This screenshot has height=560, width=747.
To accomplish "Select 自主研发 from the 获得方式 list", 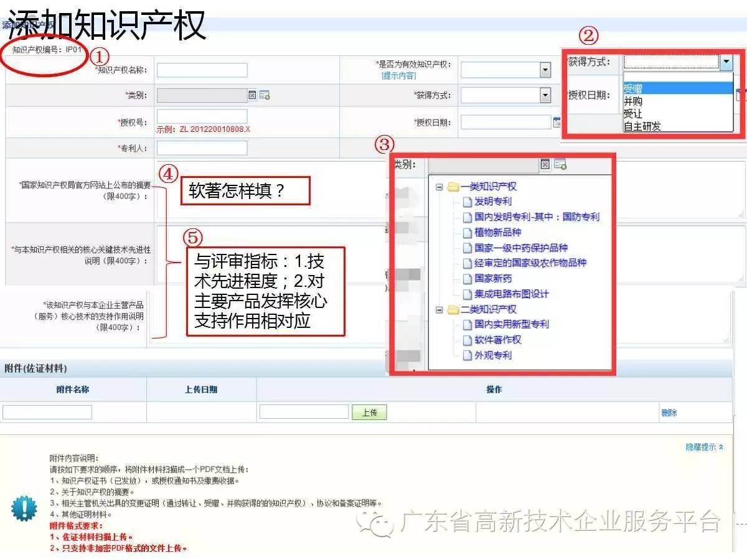I will click(x=642, y=126).
